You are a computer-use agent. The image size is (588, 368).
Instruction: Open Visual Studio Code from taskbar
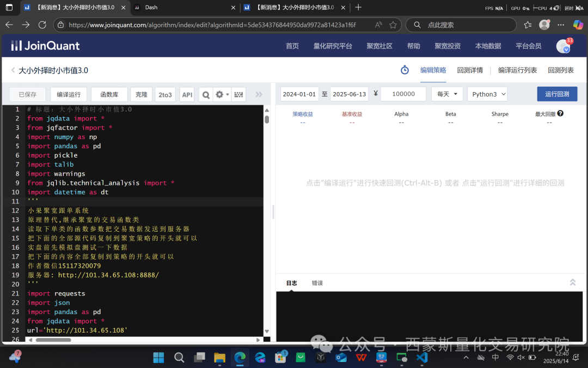coord(422,358)
